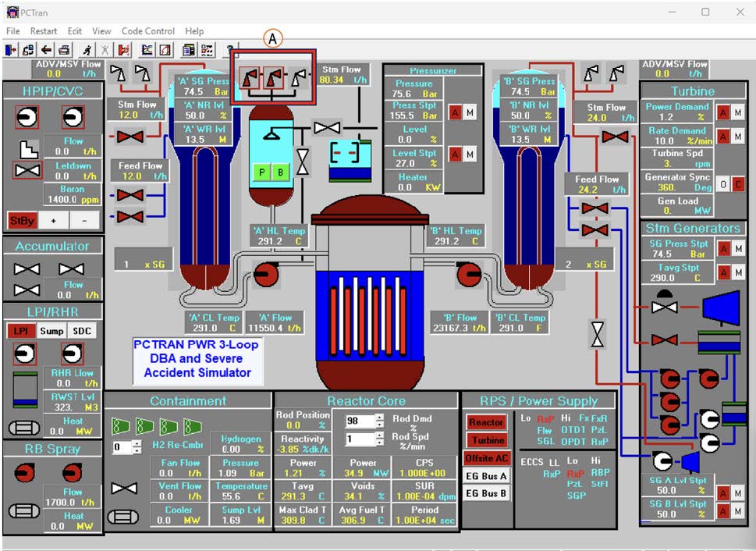Click the black back arrow toolbar icon
Screen dimensions: 756x551
[x=46, y=50]
